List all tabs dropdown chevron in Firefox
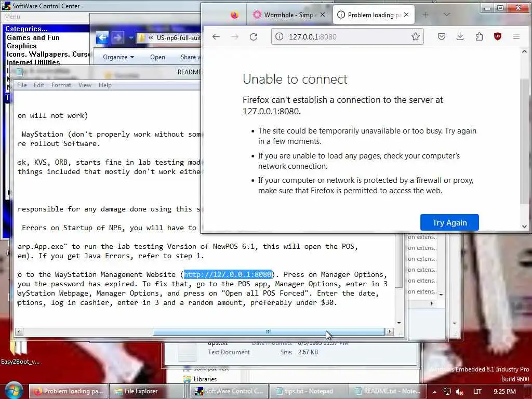The width and height of the screenshot is (532, 399). [446, 15]
